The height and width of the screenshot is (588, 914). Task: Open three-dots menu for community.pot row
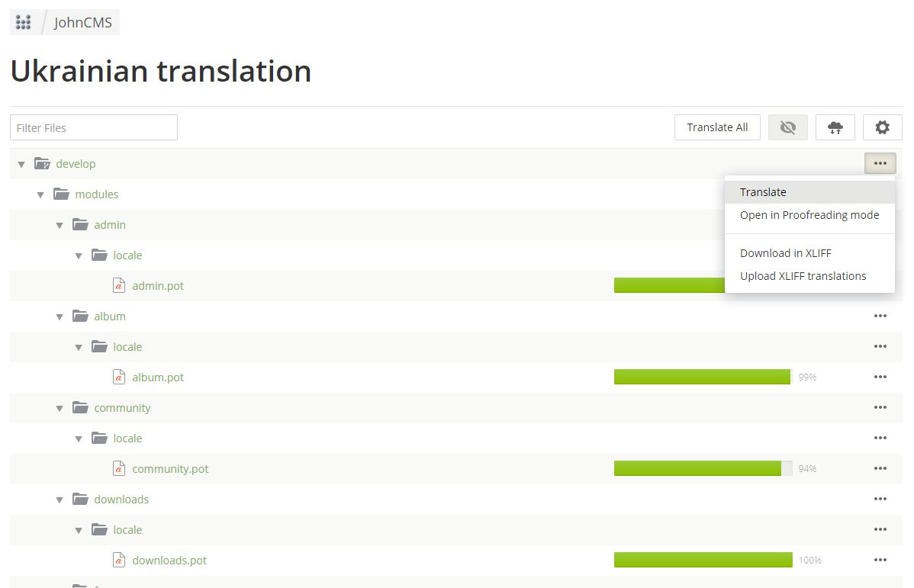click(x=880, y=468)
